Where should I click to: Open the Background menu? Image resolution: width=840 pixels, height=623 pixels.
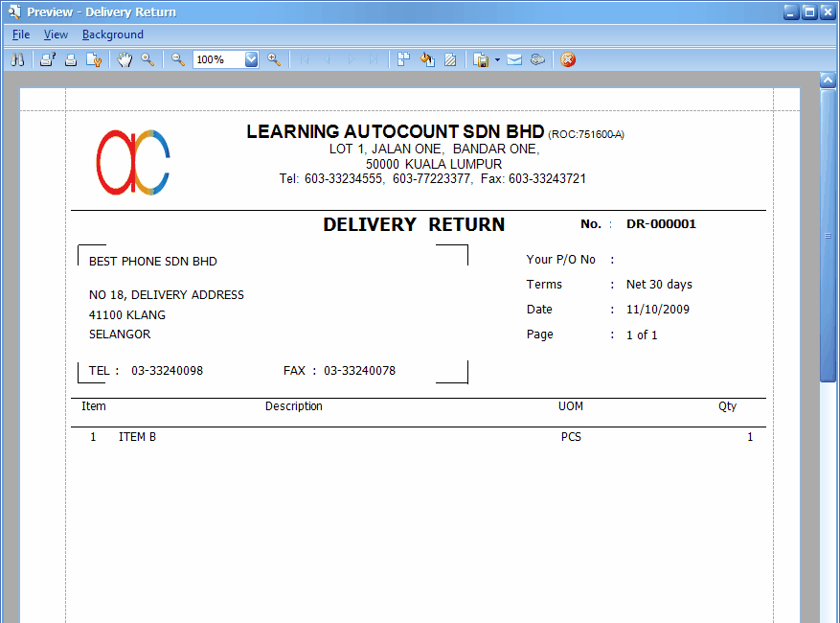[112, 35]
